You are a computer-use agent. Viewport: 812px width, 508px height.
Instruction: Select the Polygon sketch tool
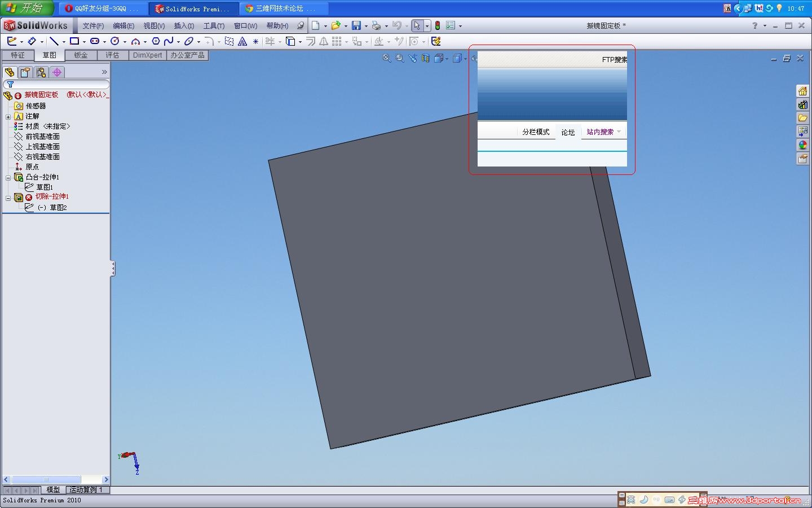coord(156,41)
